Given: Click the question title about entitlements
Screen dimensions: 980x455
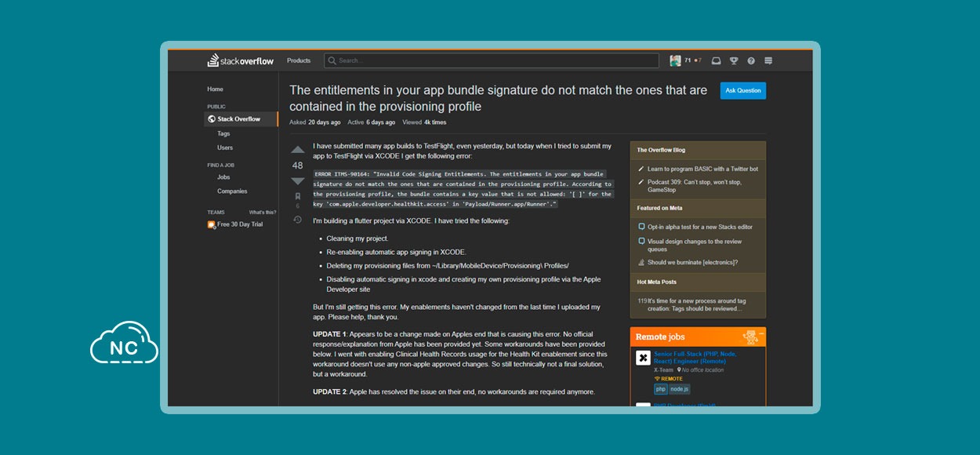Looking at the screenshot, I should tap(498, 98).
